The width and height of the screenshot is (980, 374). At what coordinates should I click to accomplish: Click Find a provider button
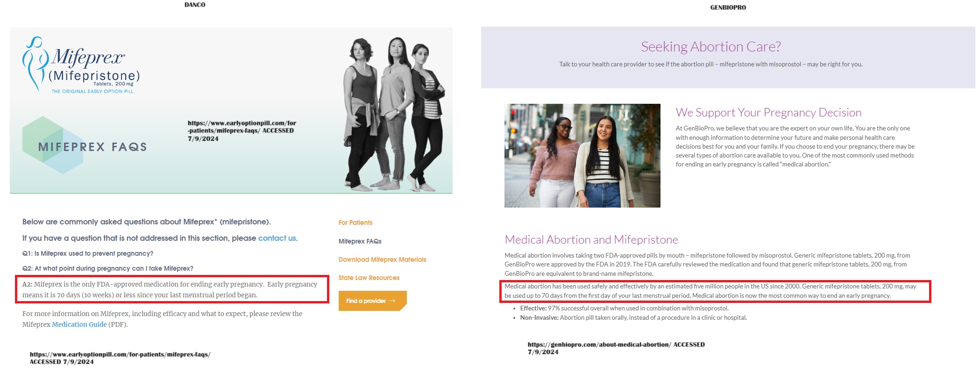coord(372,301)
